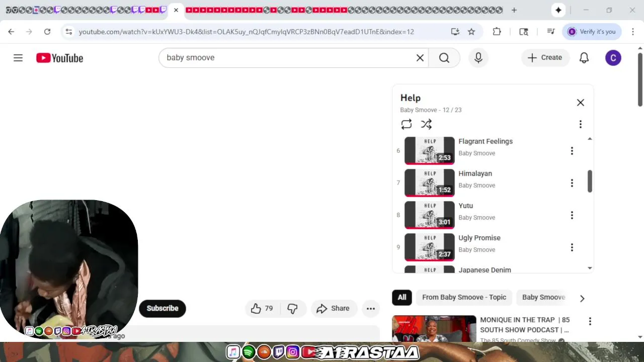644x362 pixels.
Task: Open Chrome three-dot menu
Action: (633, 32)
